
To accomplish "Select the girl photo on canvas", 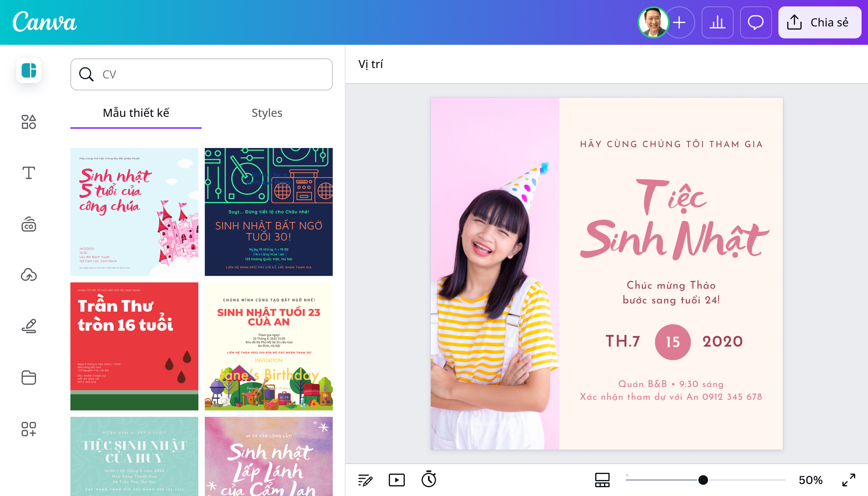I will [495, 274].
